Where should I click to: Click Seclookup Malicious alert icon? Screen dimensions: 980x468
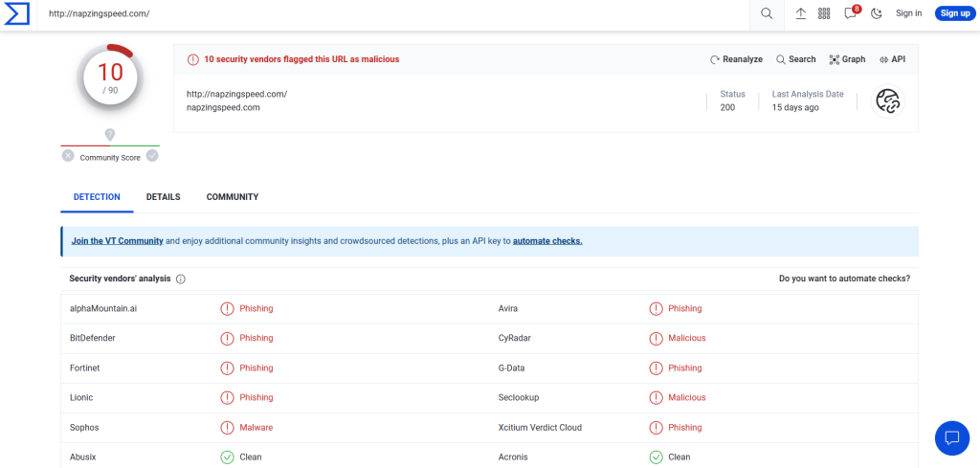(656, 397)
